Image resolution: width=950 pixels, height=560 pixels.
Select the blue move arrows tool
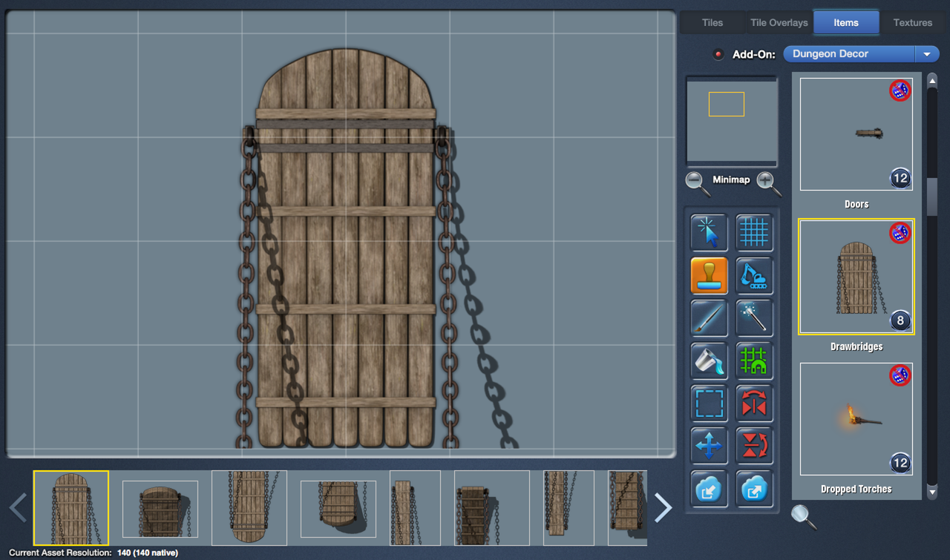(710, 446)
